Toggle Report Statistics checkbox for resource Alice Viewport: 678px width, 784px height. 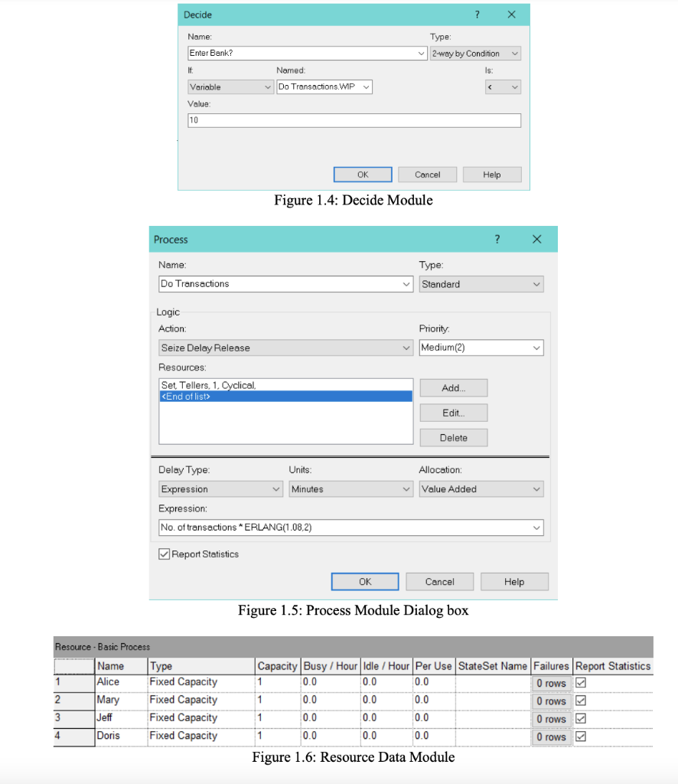click(580, 683)
